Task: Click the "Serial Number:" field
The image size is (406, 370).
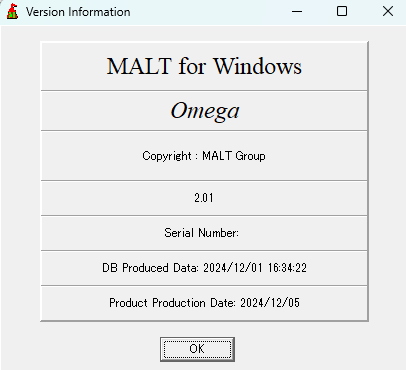Action: pos(201,233)
